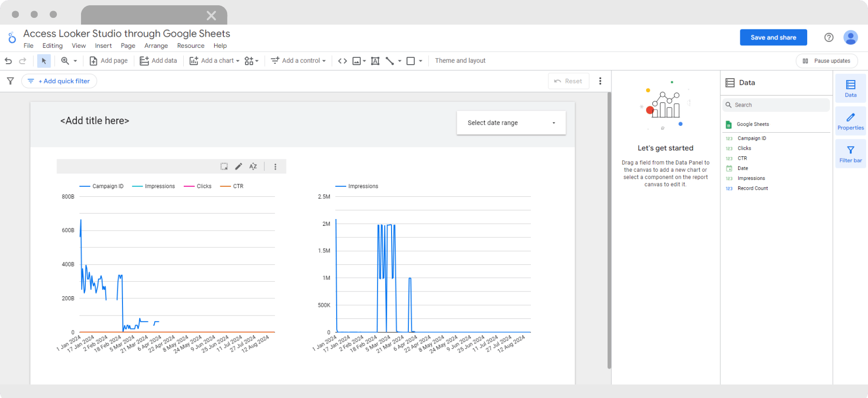This screenshot has width=868, height=398.
Task: Select the Clicks field in Data panel
Action: (x=744, y=149)
